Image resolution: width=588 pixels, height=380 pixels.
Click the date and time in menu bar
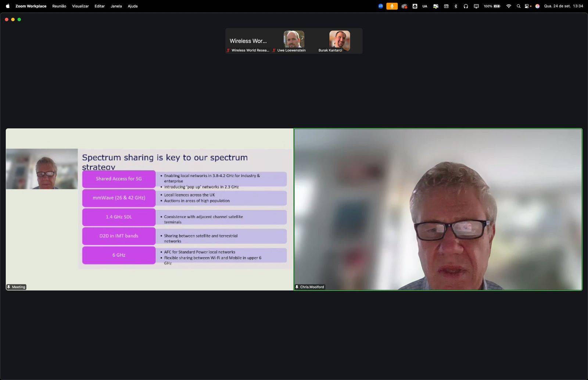563,6
